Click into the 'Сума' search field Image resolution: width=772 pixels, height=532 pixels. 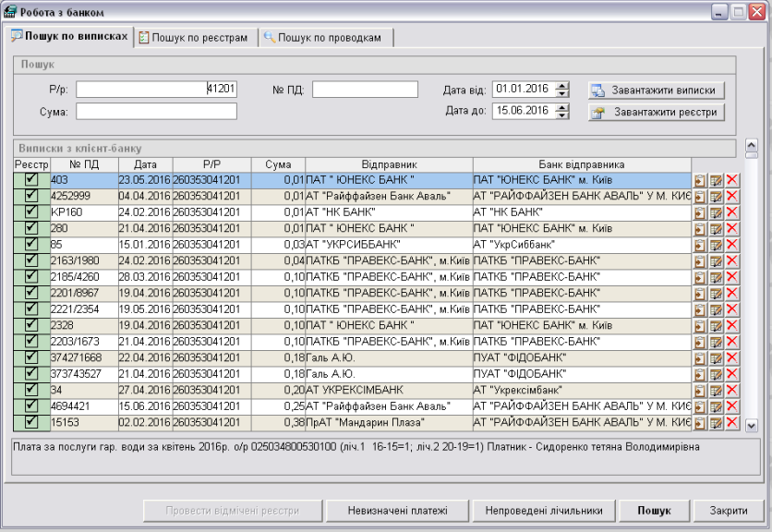pyautogui.click(x=157, y=111)
